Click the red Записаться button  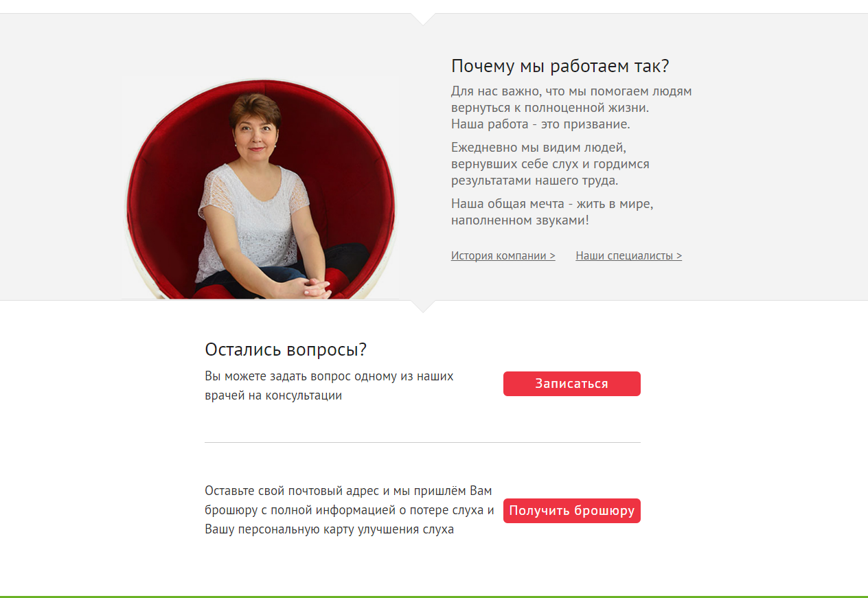coord(572,384)
